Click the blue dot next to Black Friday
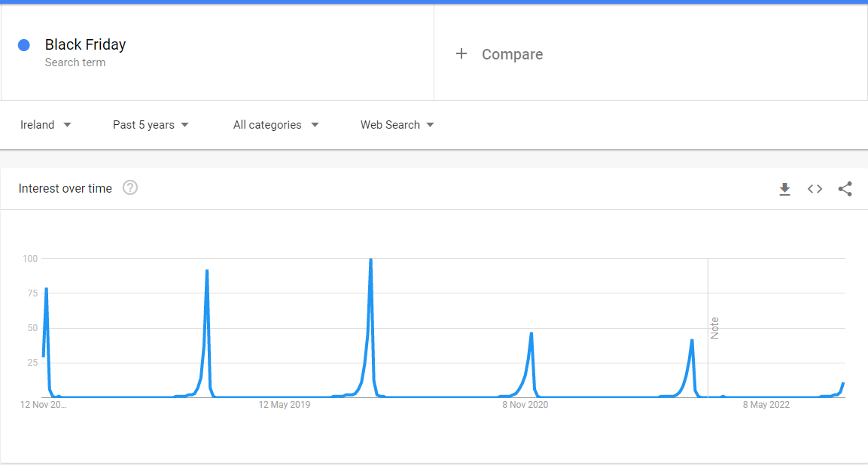The width and height of the screenshot is (868, 465). [23, 44]
